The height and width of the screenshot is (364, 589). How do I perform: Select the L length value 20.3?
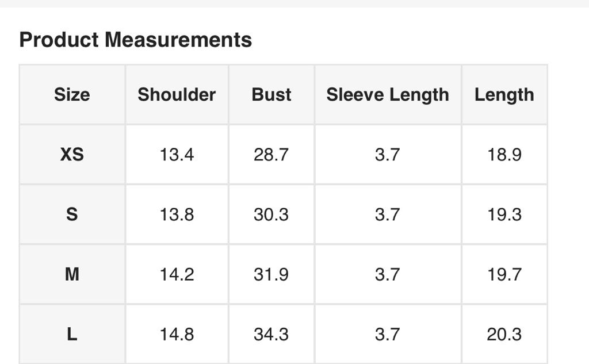[x=504, y=334]
